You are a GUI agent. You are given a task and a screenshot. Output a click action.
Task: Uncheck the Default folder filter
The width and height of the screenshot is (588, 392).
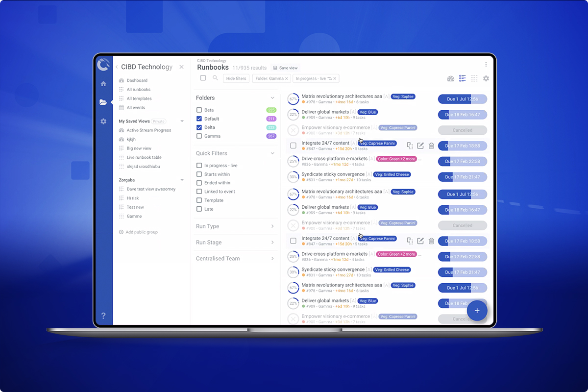coord(200,119)
